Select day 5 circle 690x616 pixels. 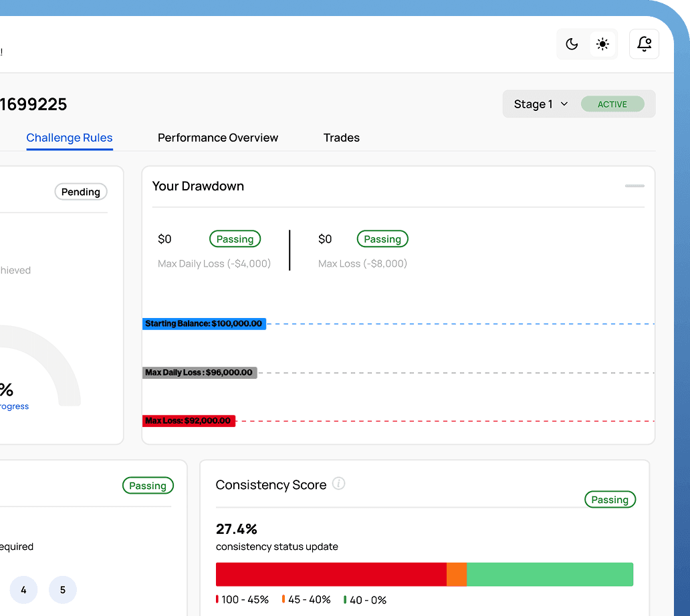point(63,590)
